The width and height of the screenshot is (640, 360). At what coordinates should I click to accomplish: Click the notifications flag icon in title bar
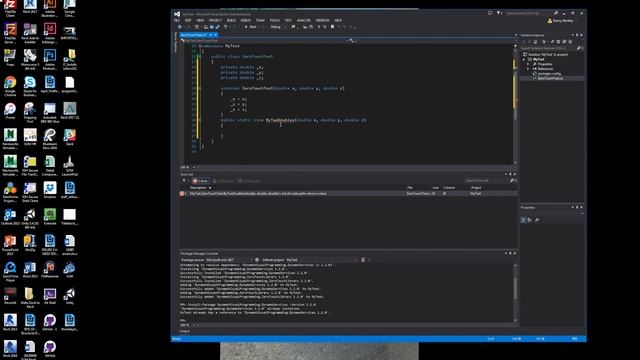tap(500, 13)
